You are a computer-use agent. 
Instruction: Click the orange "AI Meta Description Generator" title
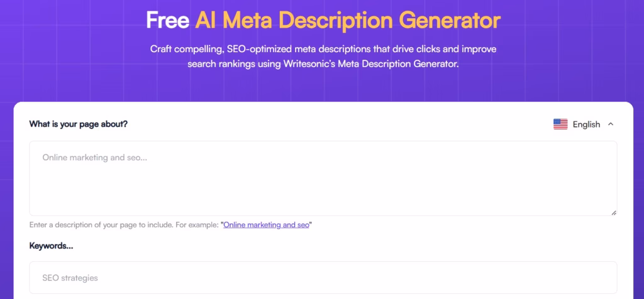(x=348, y=21)
